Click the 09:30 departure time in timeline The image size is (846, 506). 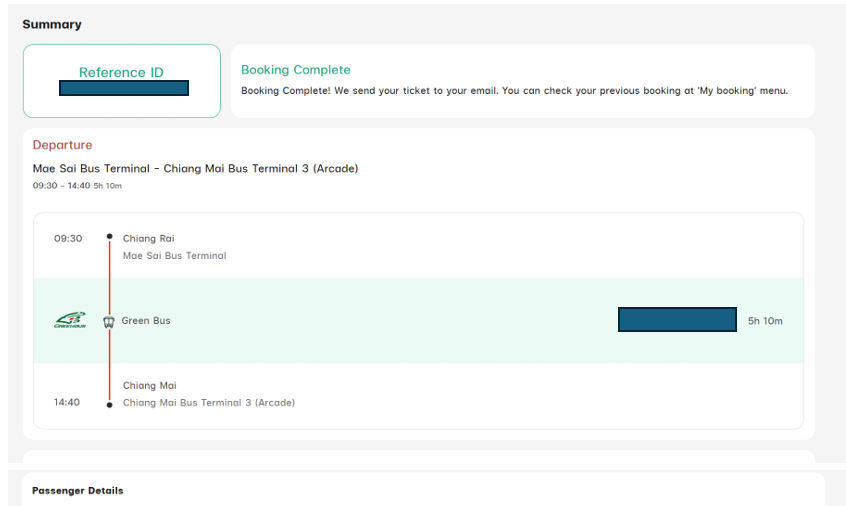pyautogui.click(x=68, y=238)
